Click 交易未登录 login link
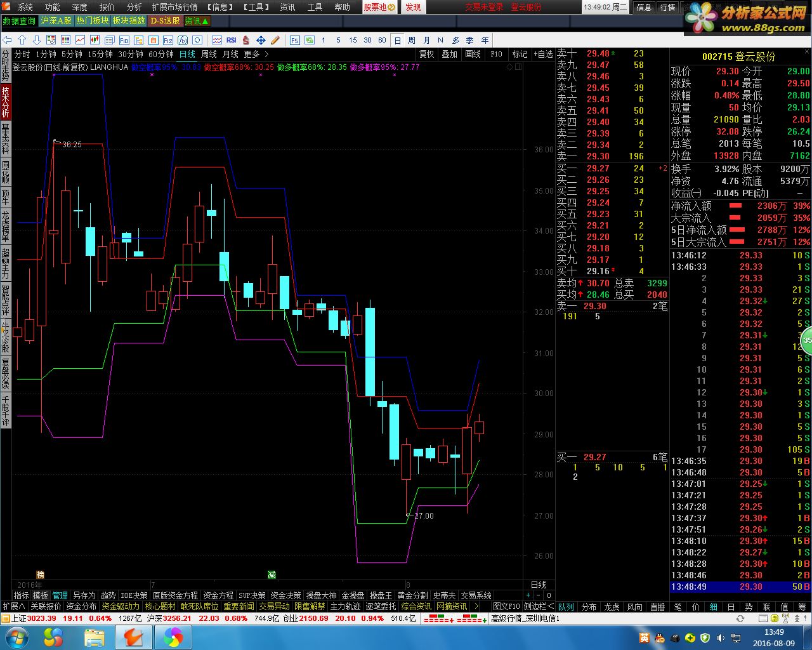 484,7
